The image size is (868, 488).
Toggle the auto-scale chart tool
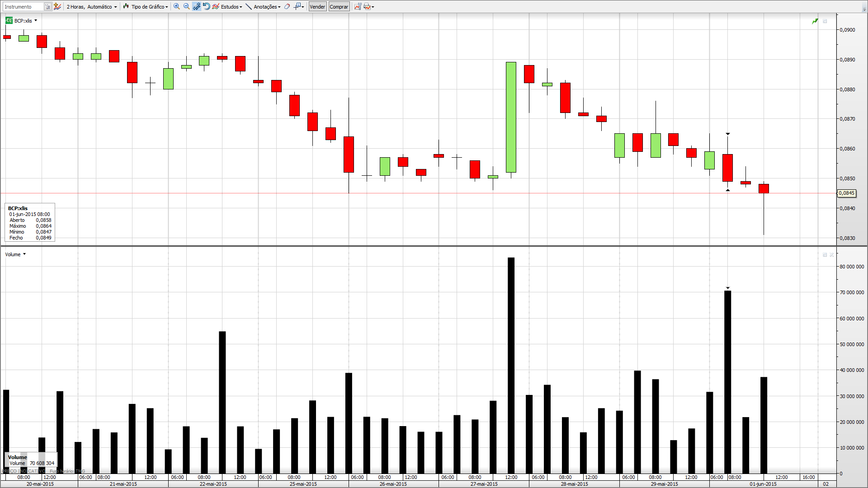pos(196,6)
